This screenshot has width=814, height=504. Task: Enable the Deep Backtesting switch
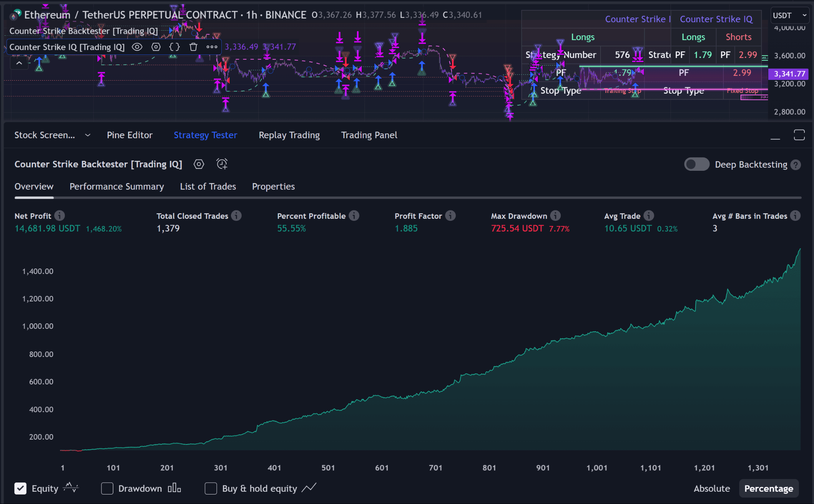pyautogui.click(x=696, y=164)
